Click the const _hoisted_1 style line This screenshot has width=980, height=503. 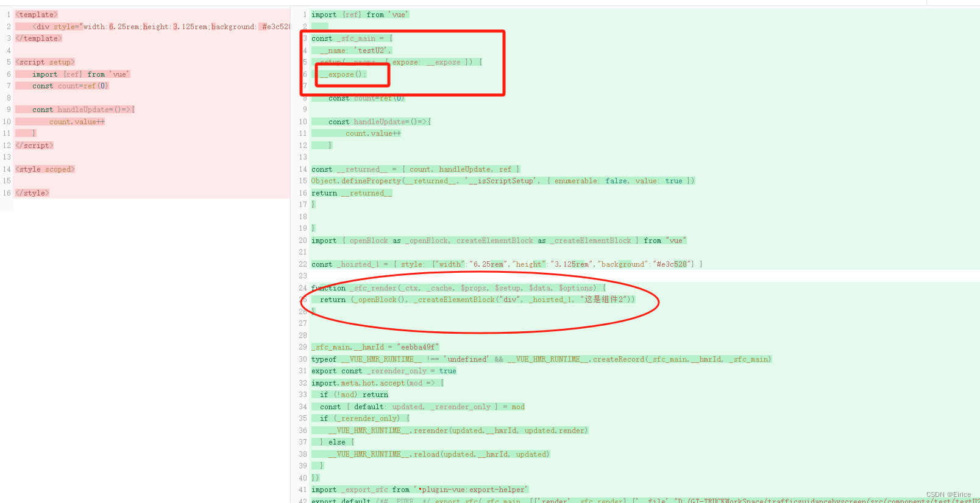pyautogui.click(x=507, y=264)
